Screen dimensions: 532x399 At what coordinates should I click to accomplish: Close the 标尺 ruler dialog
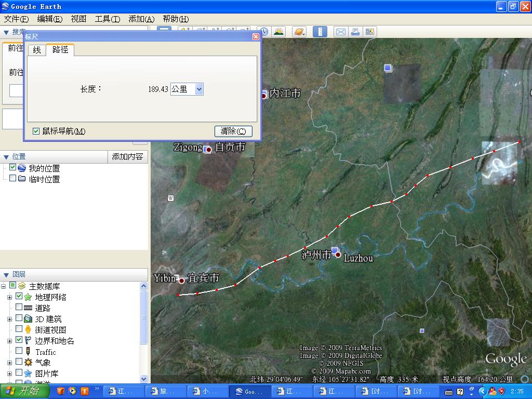coord(256,36)
